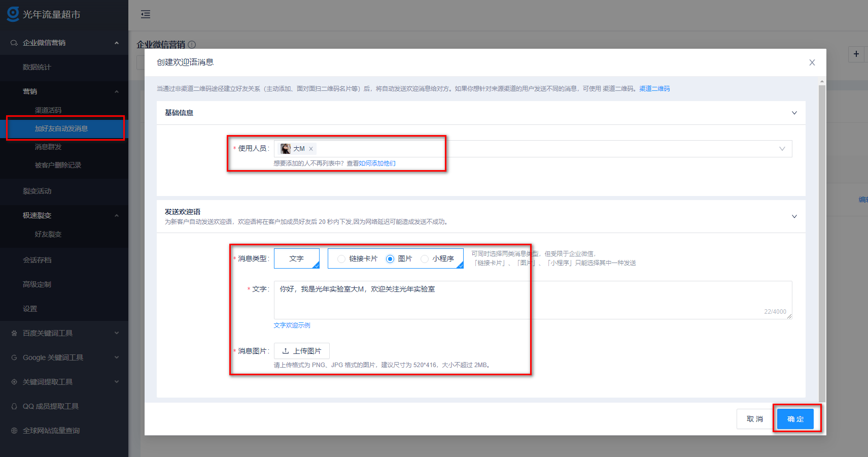This screenshot has width=868, height=457.
Task: Click the 22/4000 character counter
Action: pyautogui.click(x=775, y=312)
